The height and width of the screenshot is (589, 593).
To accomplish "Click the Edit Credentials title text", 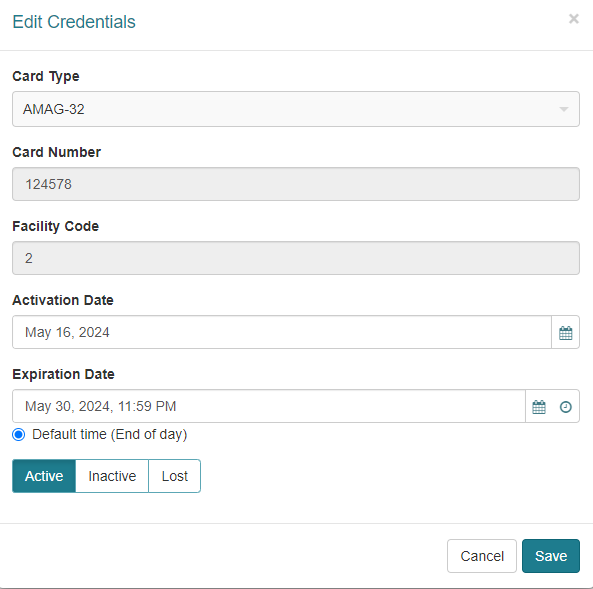I will tap(74, 22).
